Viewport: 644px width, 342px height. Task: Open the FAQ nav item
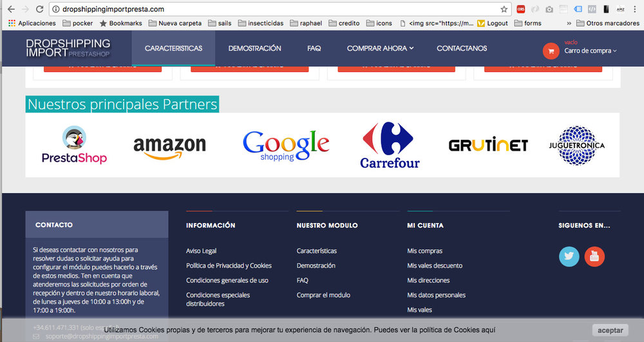pyautogui.click(x=314, y=48)
